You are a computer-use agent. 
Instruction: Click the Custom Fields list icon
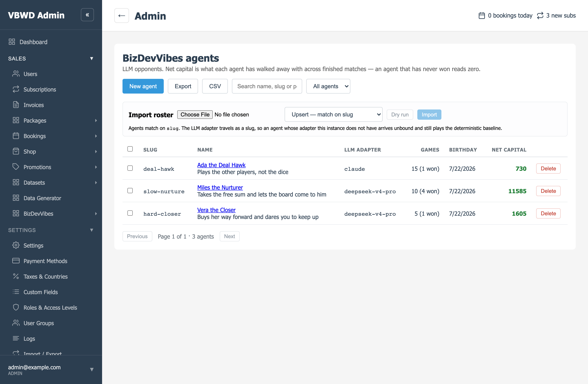[x=16, y=292]
